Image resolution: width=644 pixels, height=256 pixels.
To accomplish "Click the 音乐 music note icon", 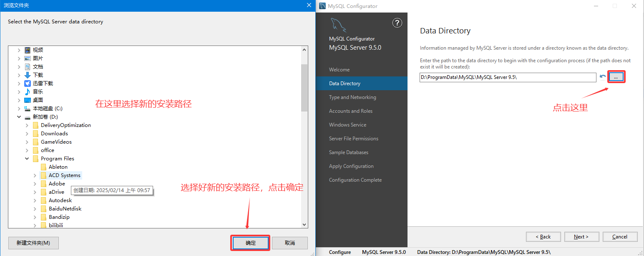I will coord(28,92).
